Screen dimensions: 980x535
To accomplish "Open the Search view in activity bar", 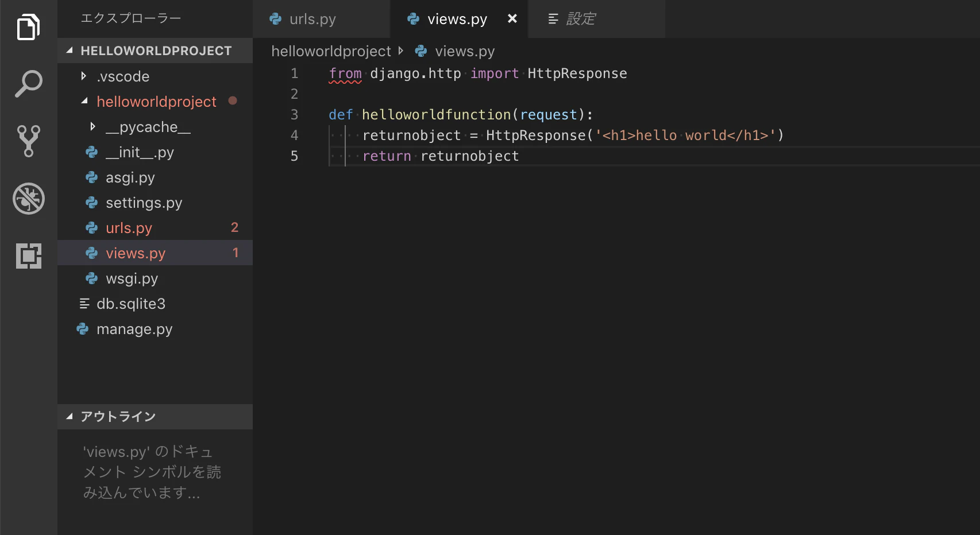I will coord(28,84).
